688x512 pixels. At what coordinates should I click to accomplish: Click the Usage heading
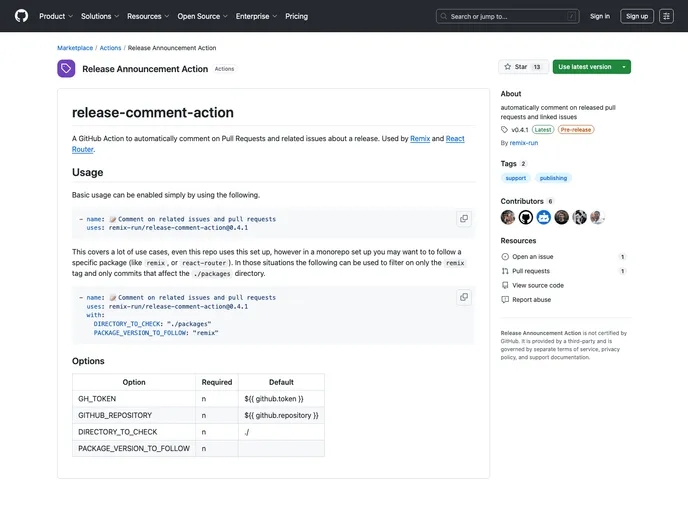pos(88,172)
